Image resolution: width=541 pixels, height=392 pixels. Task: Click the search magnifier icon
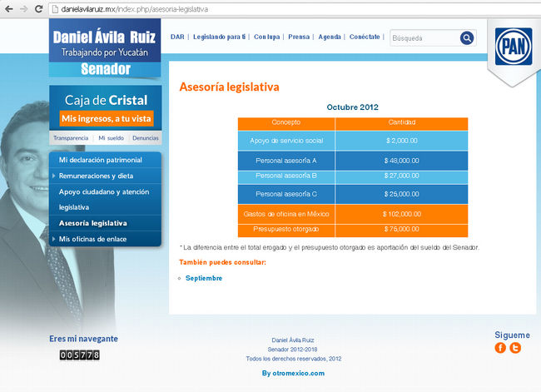pyautogui.click(x=467, y=37)
